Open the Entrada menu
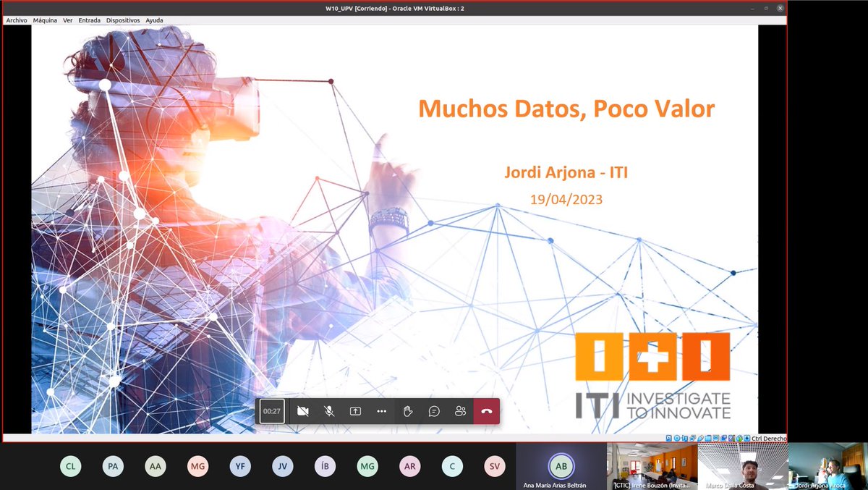The height and width of the screenshot is (490, 868). 90,20
